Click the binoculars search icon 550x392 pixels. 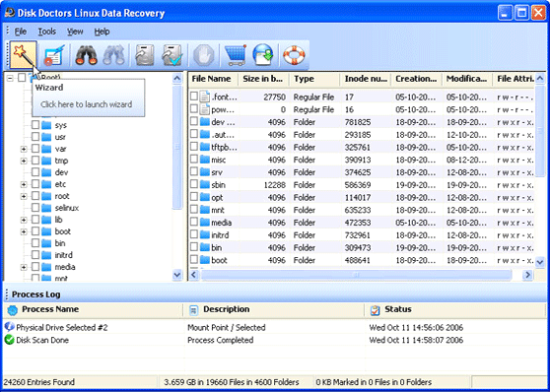pyautogui.click(x=86, y=55)
